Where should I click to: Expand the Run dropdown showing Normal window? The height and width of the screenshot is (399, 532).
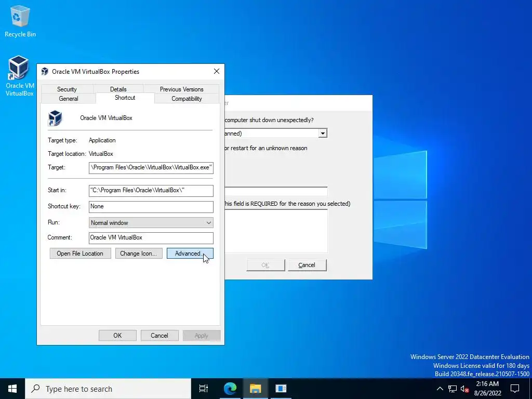pos(151,223)
